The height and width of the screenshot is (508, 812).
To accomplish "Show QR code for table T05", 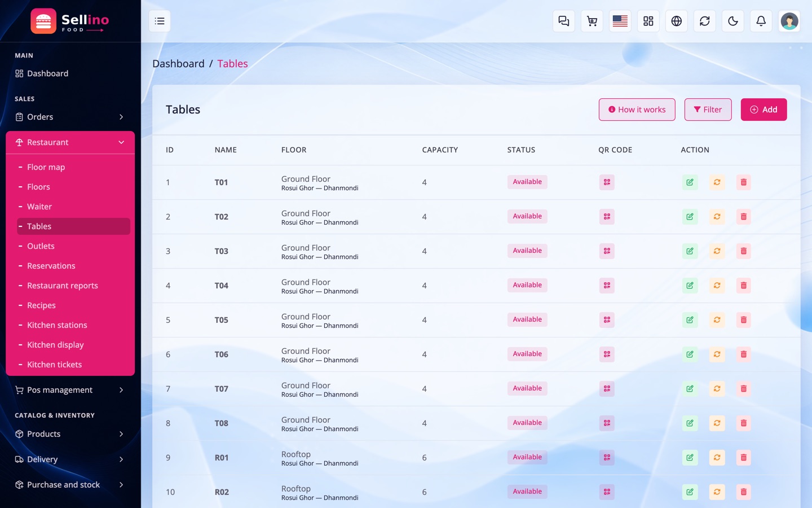I will pos(607,320).
